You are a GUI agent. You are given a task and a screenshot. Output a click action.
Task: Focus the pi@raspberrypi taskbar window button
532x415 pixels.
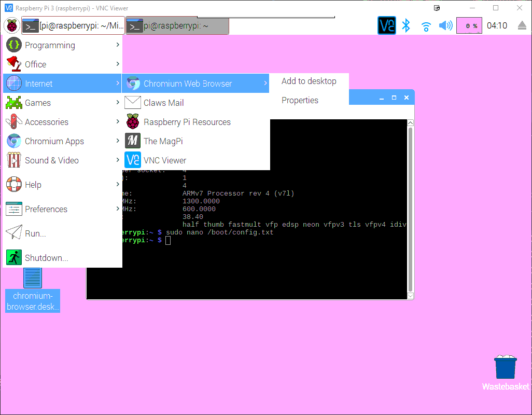pos(176,25)
